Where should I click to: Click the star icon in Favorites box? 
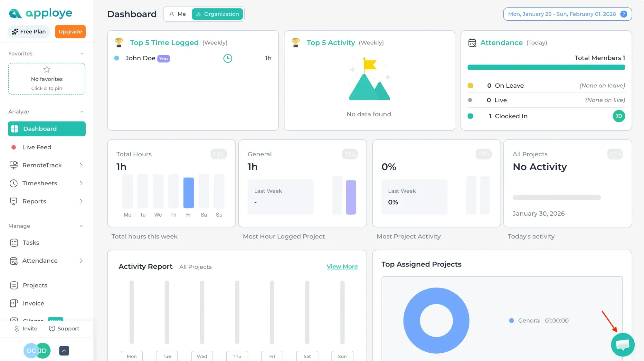47,70
